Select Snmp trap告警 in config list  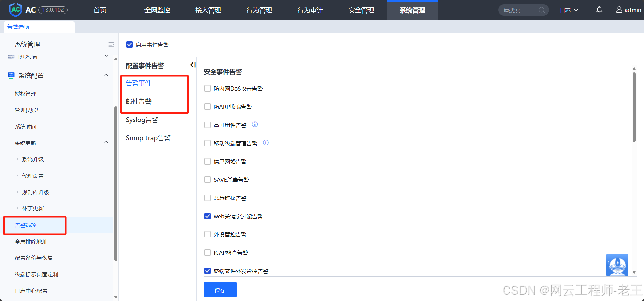(x=148, y=138)
